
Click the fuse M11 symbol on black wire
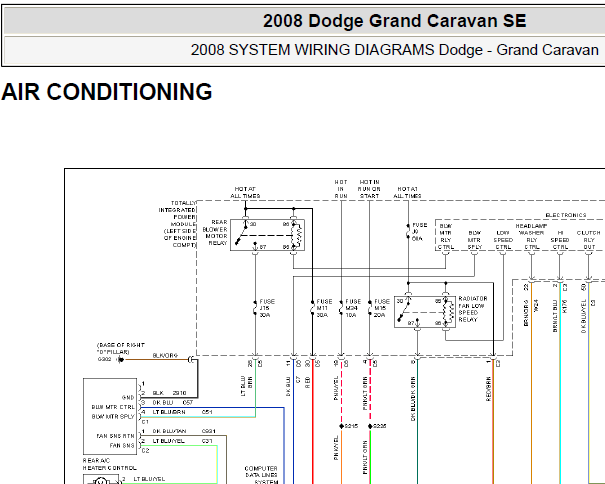(312, 308)
